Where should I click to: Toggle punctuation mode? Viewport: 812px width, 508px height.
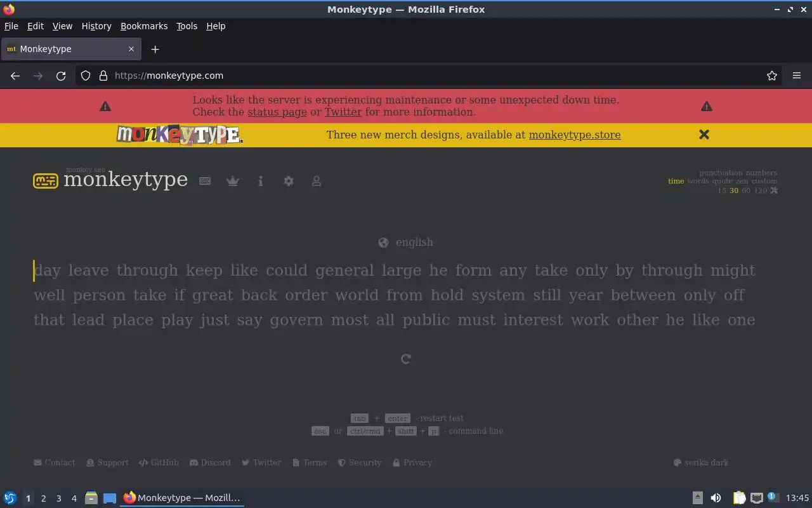721,173
